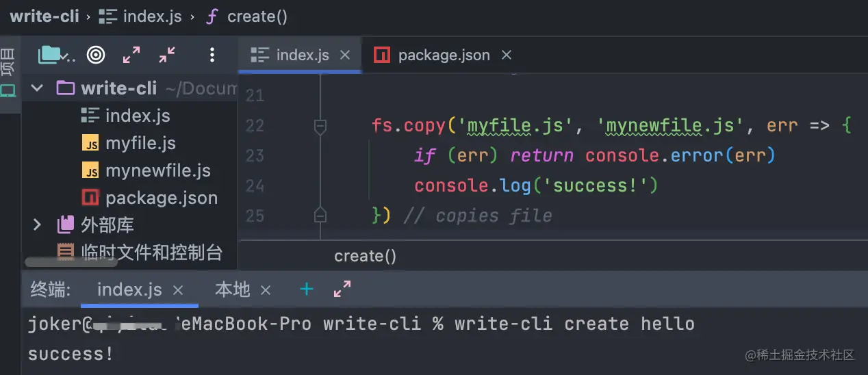Maximize the terminal panel with expand icon

click(x=342, y=289)
